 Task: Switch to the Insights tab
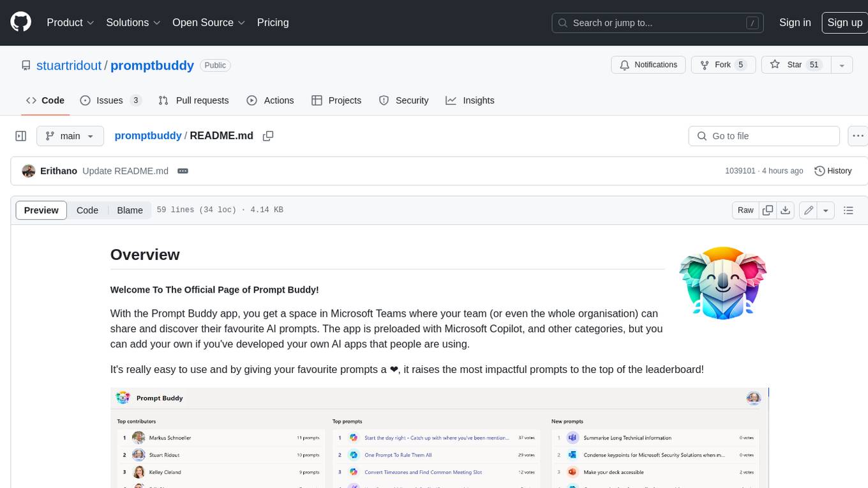470,100
